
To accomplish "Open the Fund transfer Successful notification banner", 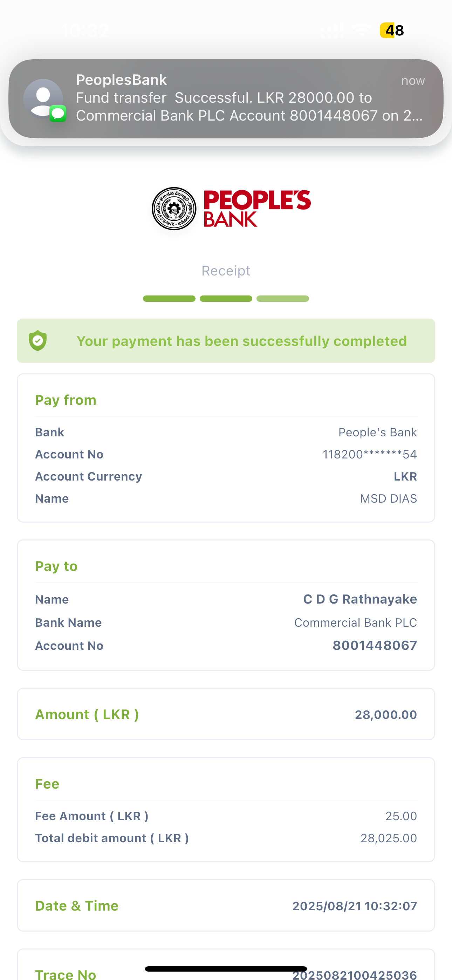I will (x=226, y=98).
